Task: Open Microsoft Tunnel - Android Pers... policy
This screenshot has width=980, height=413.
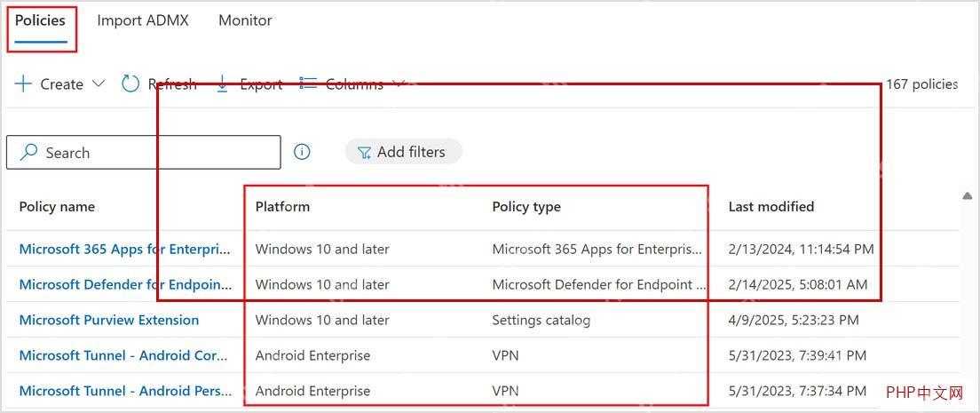Action: pos(126,391)
